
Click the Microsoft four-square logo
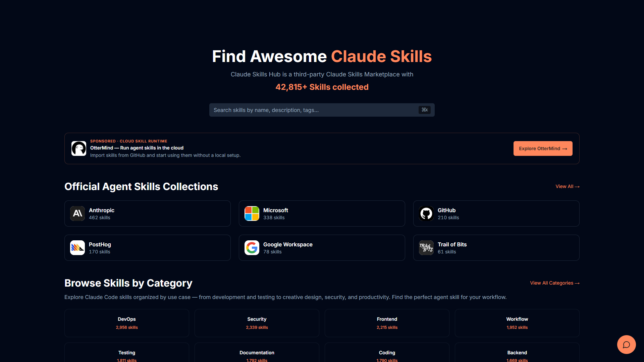pos(252,214)
